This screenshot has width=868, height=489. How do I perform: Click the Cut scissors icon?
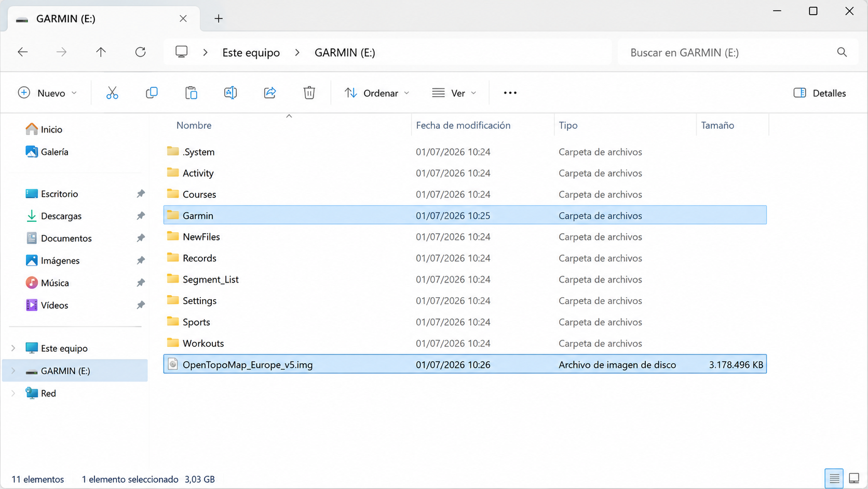112,93
